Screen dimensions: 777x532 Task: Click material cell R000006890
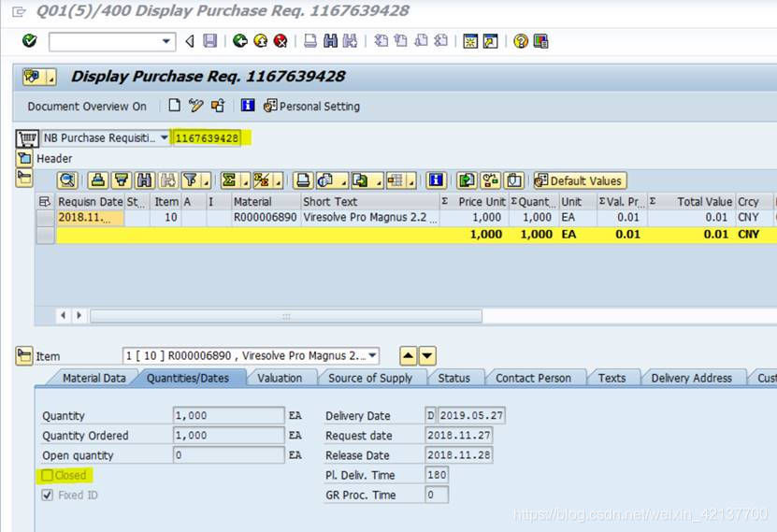(x=266, y=218)
